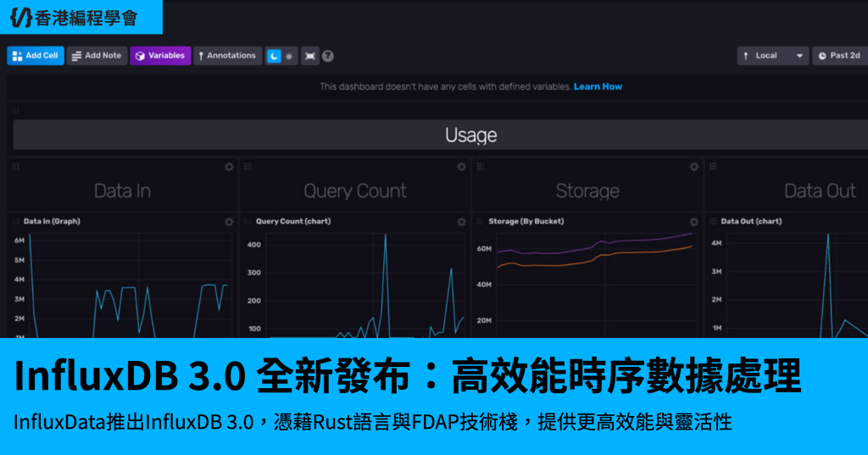Click the Storage (By Bucket) cell label
The height and width of the screenshot is (455, 868).
pos(526,221)
